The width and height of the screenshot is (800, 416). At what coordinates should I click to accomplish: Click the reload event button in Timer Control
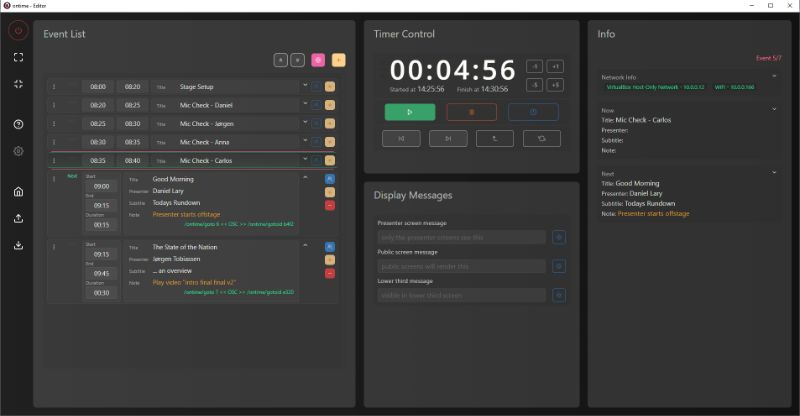pyautogui.click(x=541, y=139)
